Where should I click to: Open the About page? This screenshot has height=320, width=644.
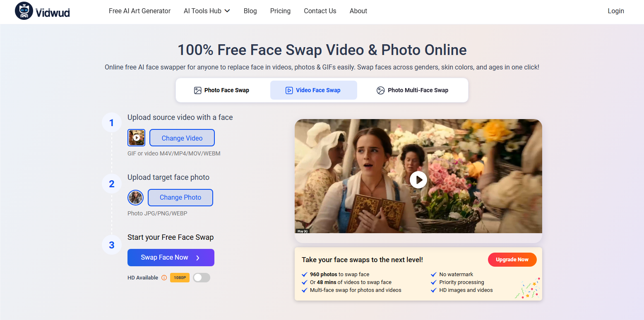point(358,11)
